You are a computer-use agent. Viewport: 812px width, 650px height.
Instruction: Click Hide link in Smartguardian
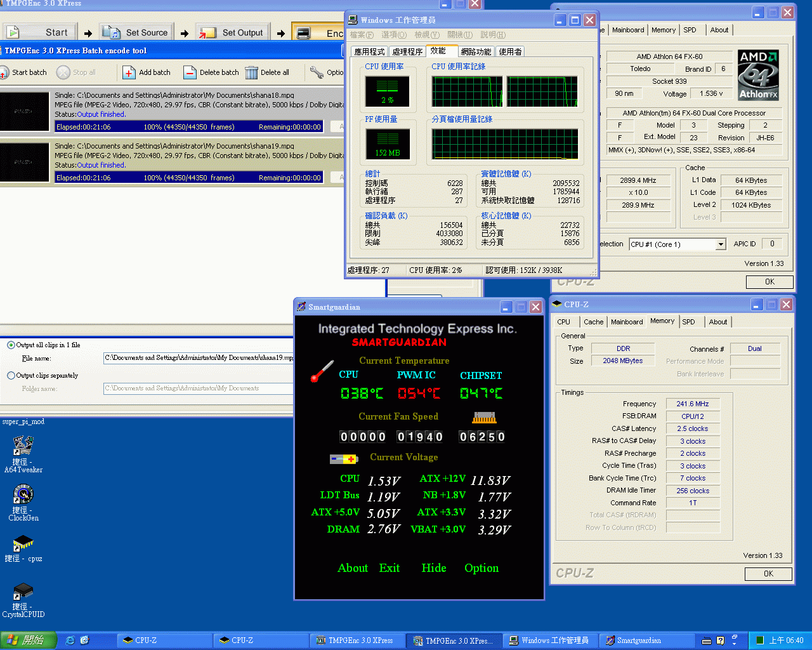click(434, 568)
